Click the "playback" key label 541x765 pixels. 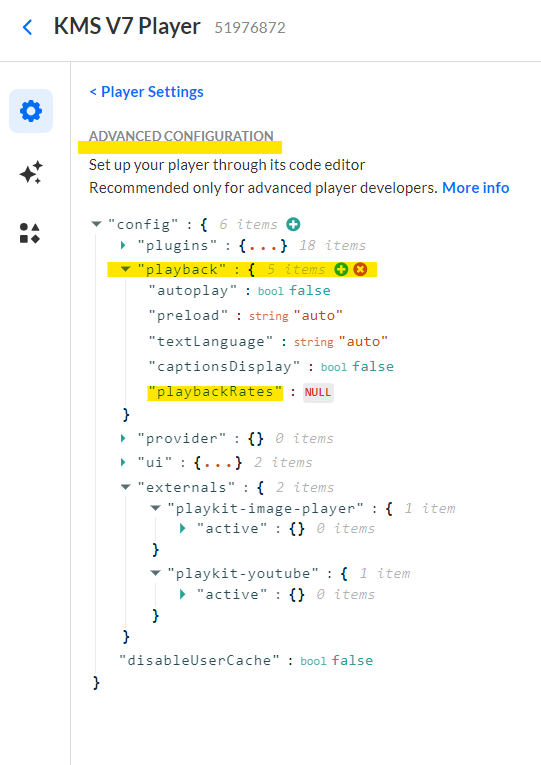181,269
